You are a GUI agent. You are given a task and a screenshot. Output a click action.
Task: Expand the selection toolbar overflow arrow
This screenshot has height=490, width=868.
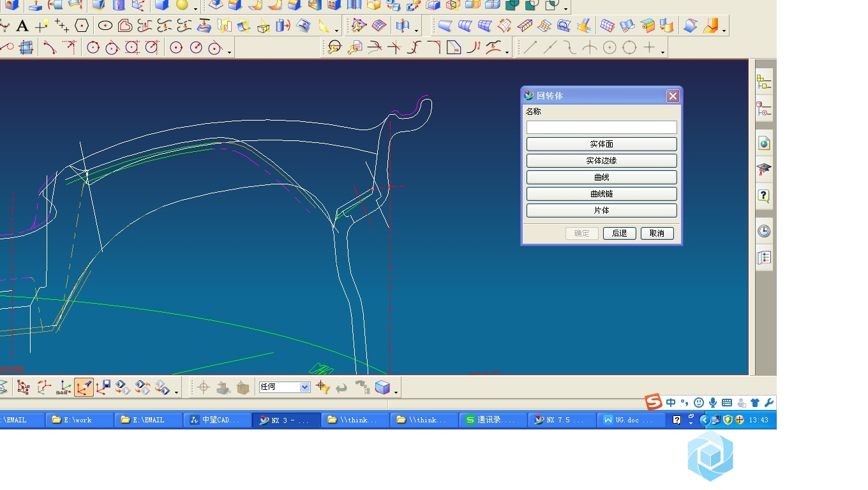click(x=396, y=391)
